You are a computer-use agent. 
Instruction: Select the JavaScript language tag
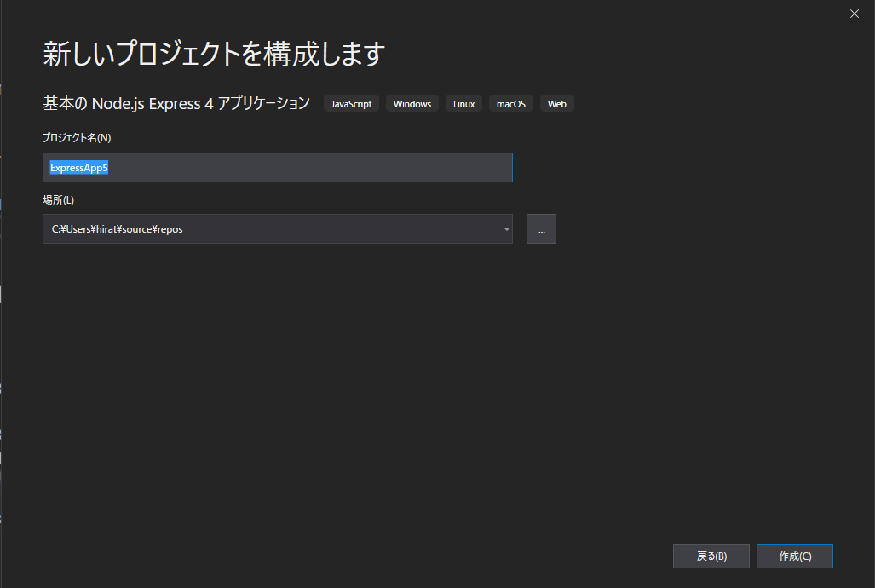click(350, 103)
